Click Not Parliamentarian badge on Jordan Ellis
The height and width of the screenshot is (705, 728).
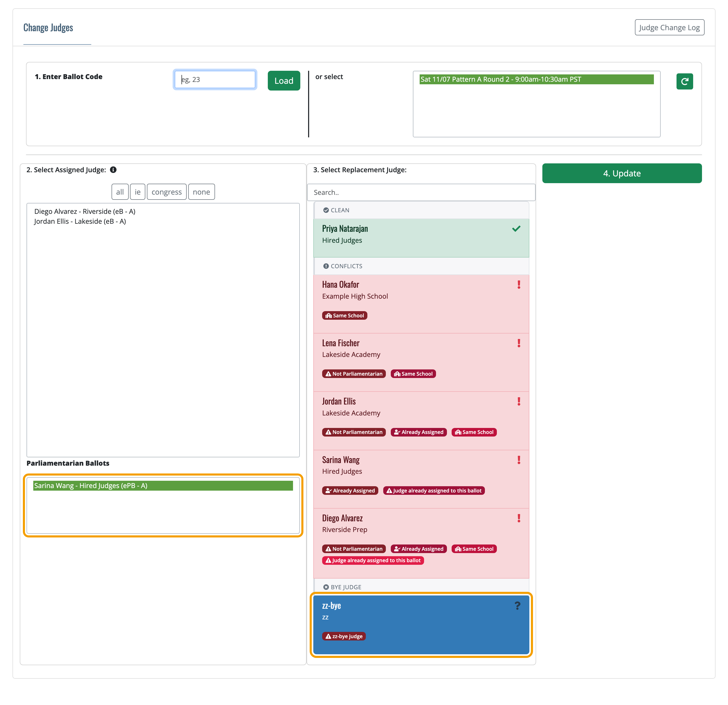pos(354,432)
